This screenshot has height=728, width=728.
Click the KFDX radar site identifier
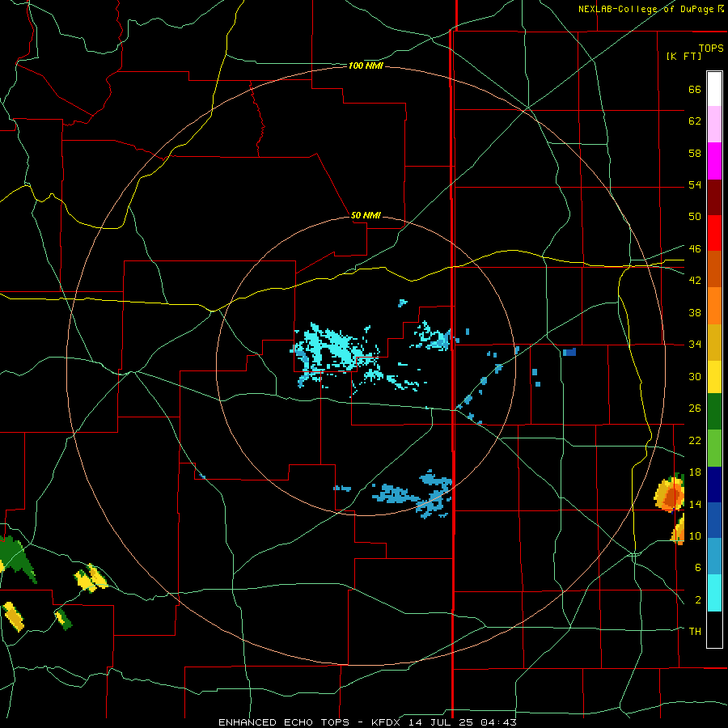[387, 722]
